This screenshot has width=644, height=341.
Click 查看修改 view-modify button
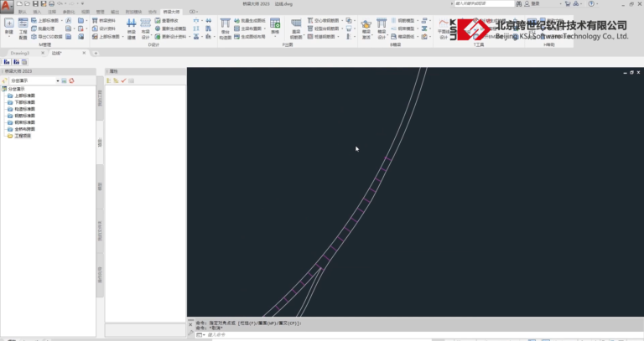(x=167, y=20)
